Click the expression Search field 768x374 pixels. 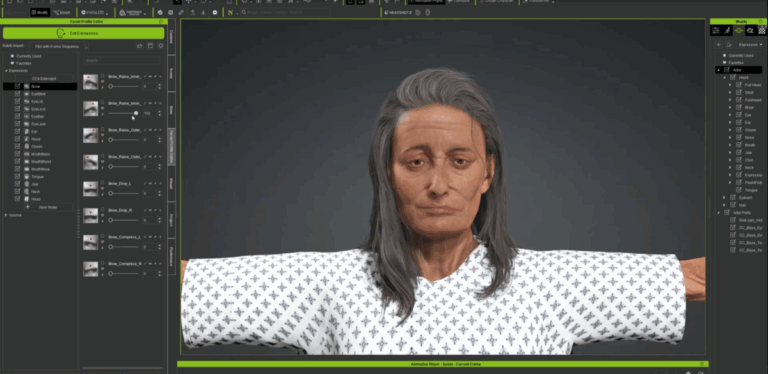[x=122, y=60]
